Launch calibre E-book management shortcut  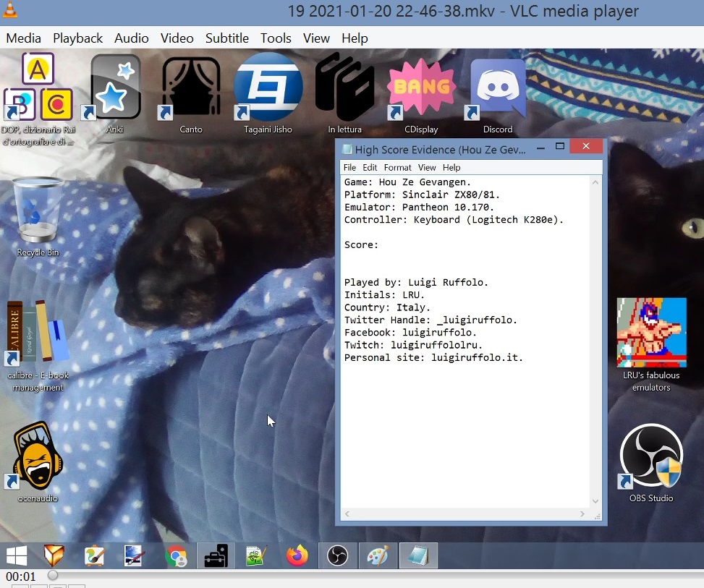(38, 346)
